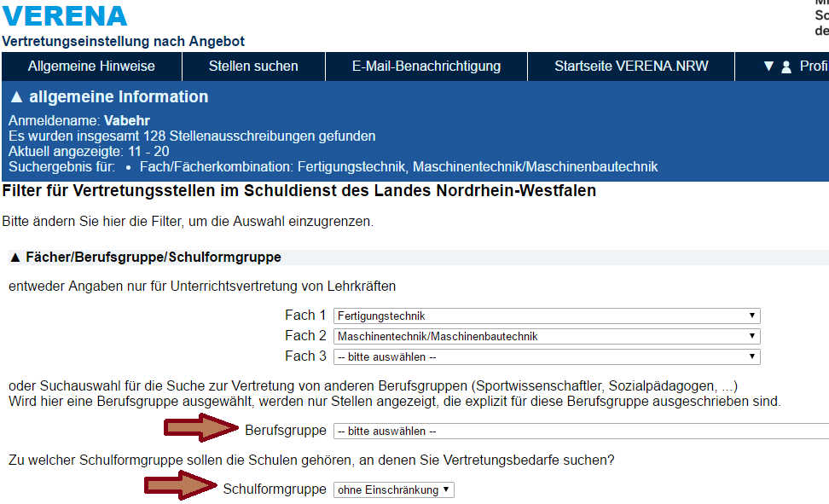Image resolution: width=829 pixels, height=504 pixels.
Task: Navigate to Startseite VERENA.NRW
Action: pos(631,67)
